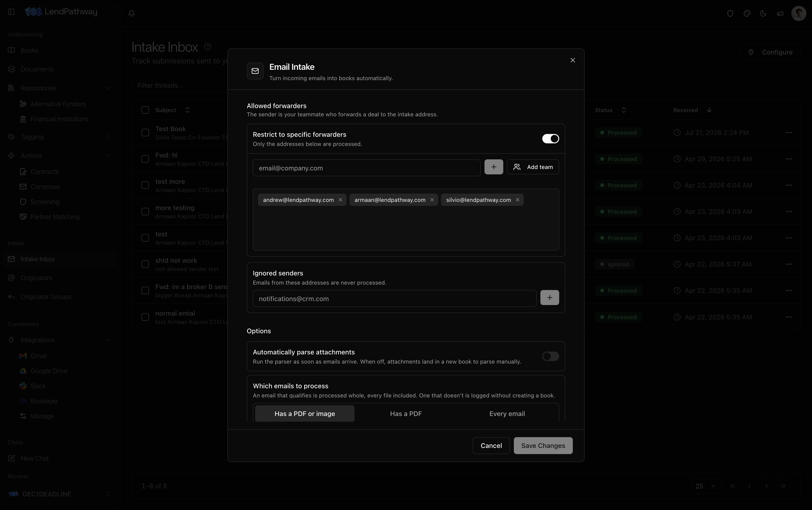Click the Save Changes button
The width and height of the screenshot is (812, 510).
point(543,446)
